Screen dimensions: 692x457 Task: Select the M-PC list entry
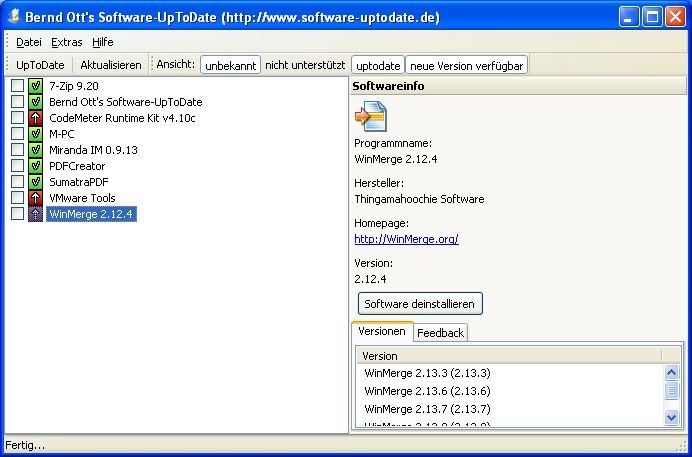62,134
